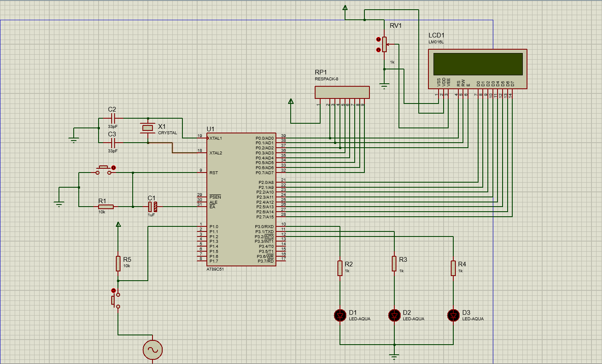Image resolution: width=602 pixels, height=364 pixels.
Task: Click the RP1 resistor pack body
Action: [x=342, y=93]
